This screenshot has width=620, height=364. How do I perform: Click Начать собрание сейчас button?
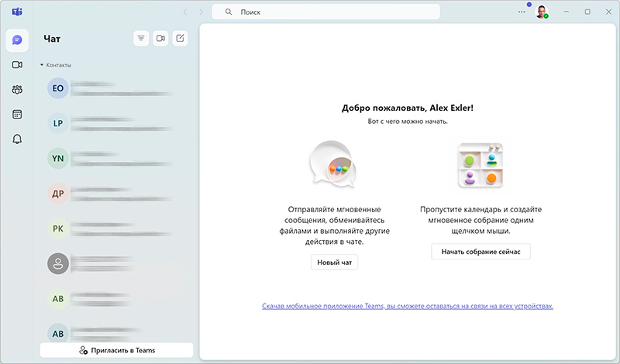[480, 252]
